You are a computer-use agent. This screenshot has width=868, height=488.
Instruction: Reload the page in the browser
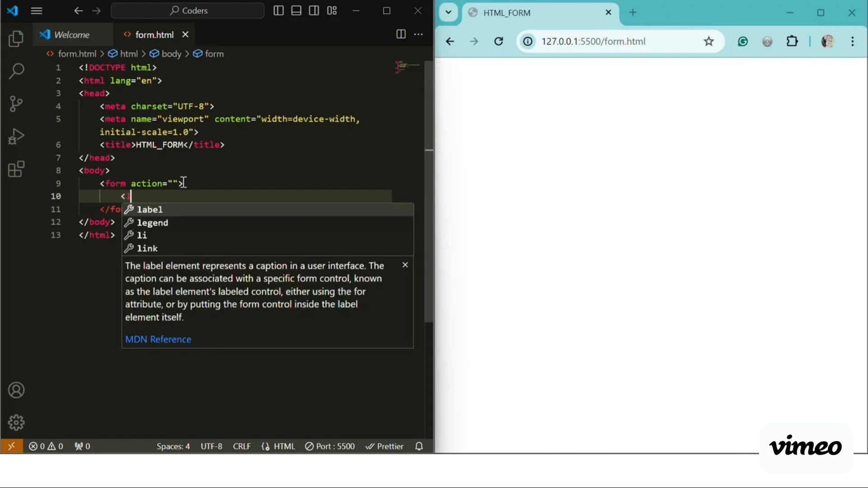[x=498, y=41]
